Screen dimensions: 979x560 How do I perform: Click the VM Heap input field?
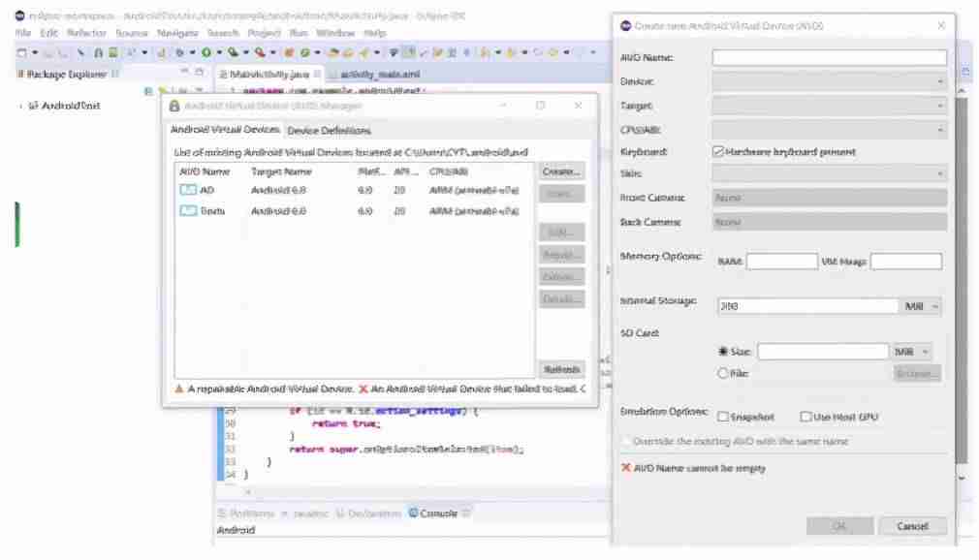coord(906,261)
